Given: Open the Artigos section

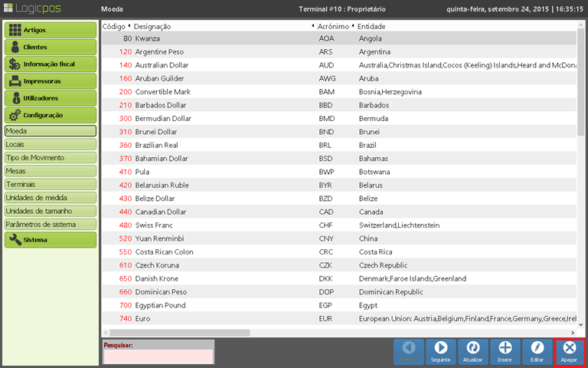Looking at the screenshot, I should [51, 30].
